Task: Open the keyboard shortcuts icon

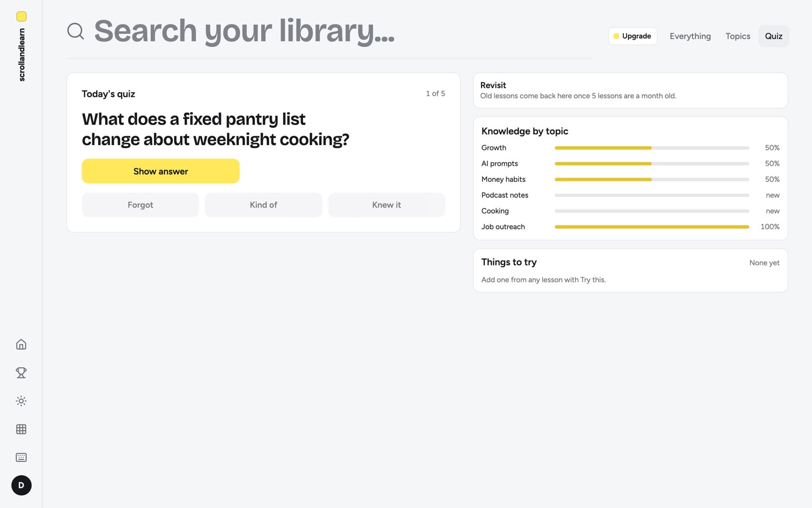Action: [21, 457]
